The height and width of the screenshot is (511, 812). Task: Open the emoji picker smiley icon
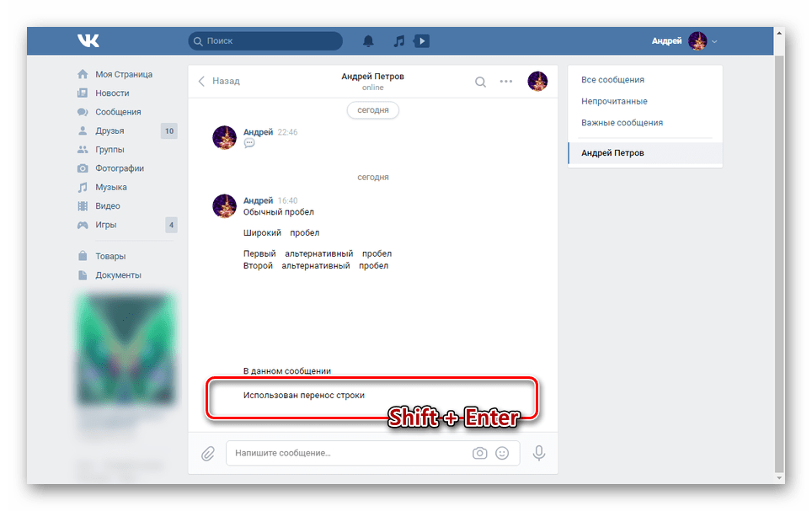[503, 453]
